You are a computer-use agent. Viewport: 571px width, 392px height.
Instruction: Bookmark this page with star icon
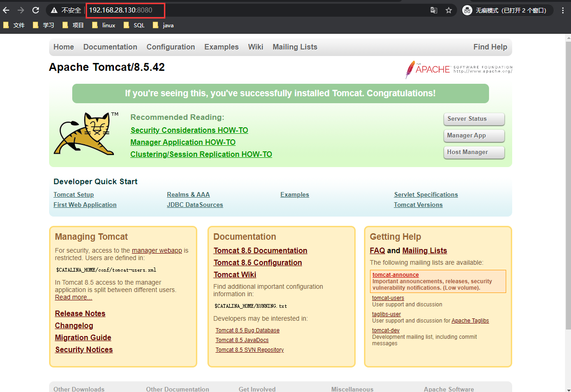[449, 10]
